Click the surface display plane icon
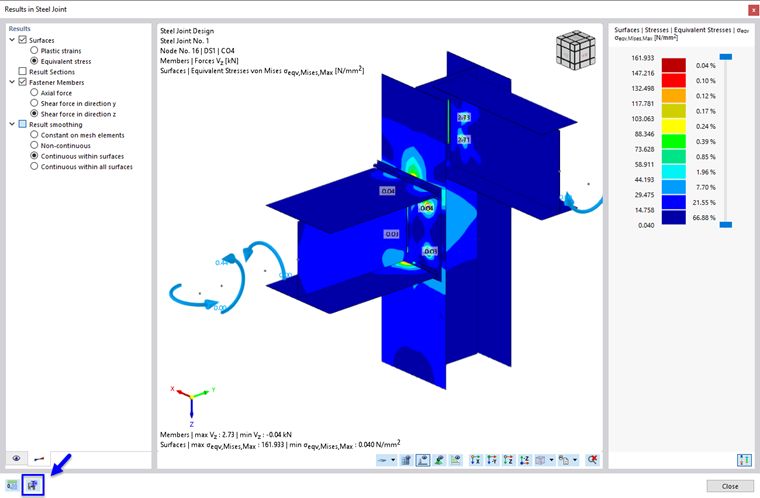Image resolution: width=760 pixels, height=498 pixels. (x=382, y=460)
